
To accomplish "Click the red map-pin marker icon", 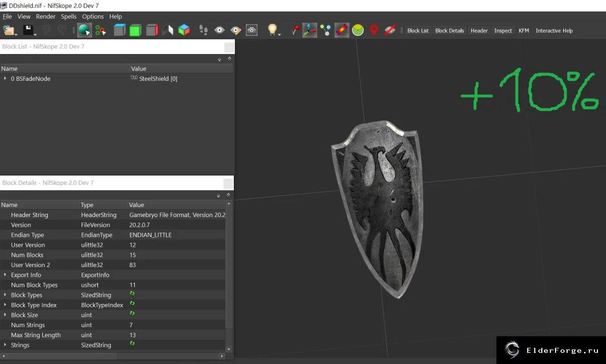I will pyautogui.click(x=374, y=30).
